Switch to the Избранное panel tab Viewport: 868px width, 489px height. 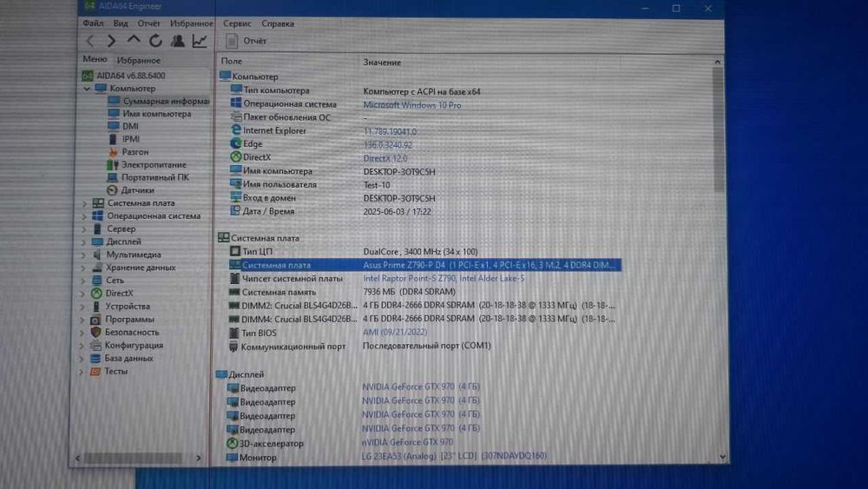click(138, 60)
